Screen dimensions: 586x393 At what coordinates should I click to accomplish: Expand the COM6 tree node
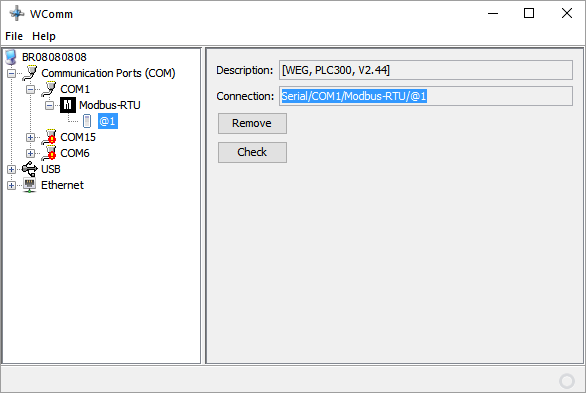[30, 154]
